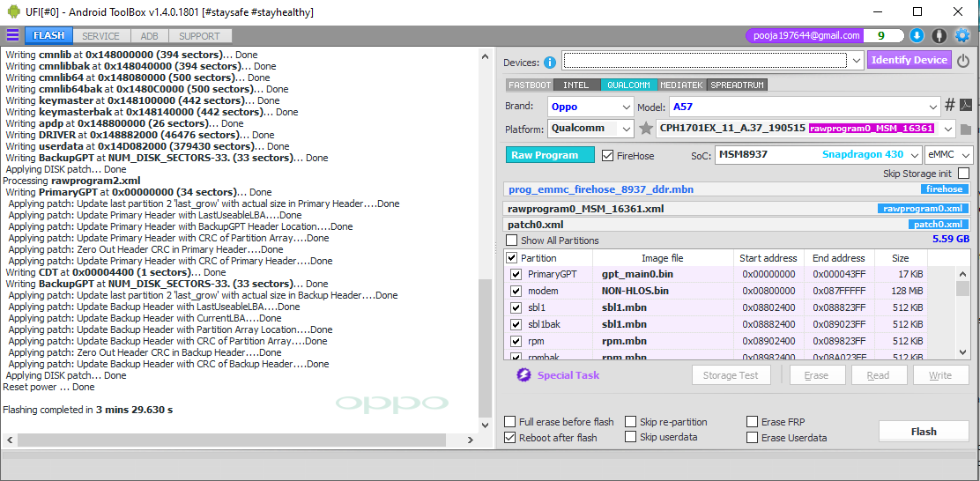Open the hamburger main menu icon

pos(12,35)
